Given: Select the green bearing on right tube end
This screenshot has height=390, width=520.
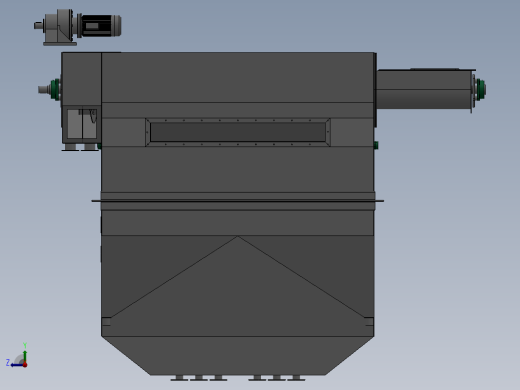Looking at the screenshot, I should point(480,89).
